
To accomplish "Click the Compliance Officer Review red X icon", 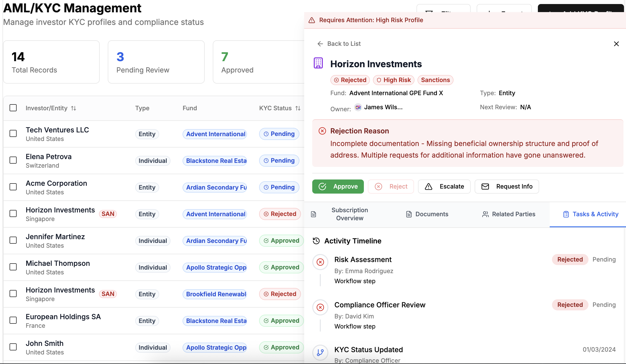I will [x=320, y=307].
